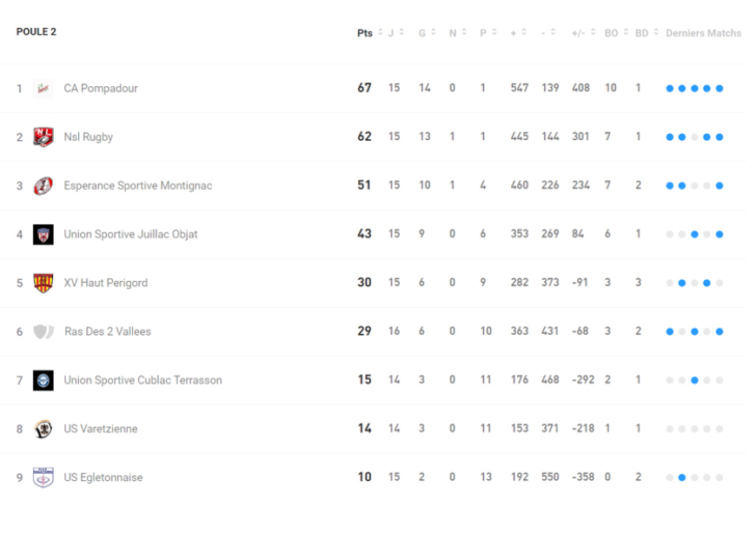The width and height of the screenshot is (756, 534).
Task: Click the Nsl Rugby club logo
Action: 43,137
